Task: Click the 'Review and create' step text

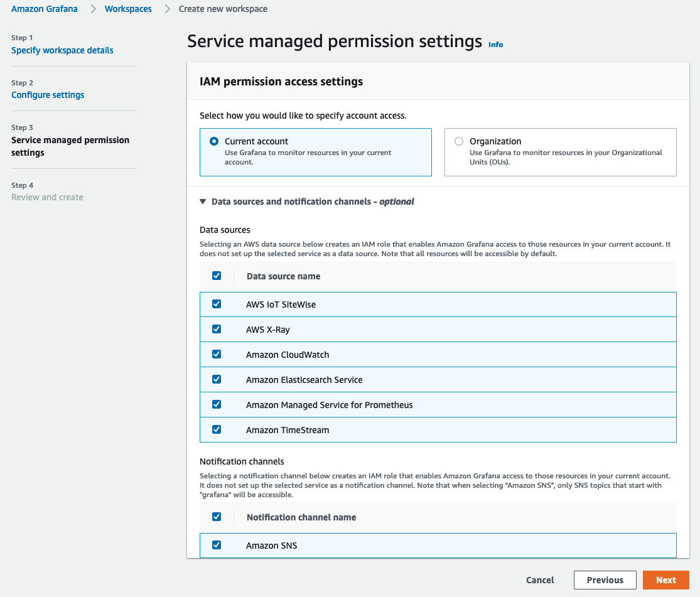Action: pos(47,197)
